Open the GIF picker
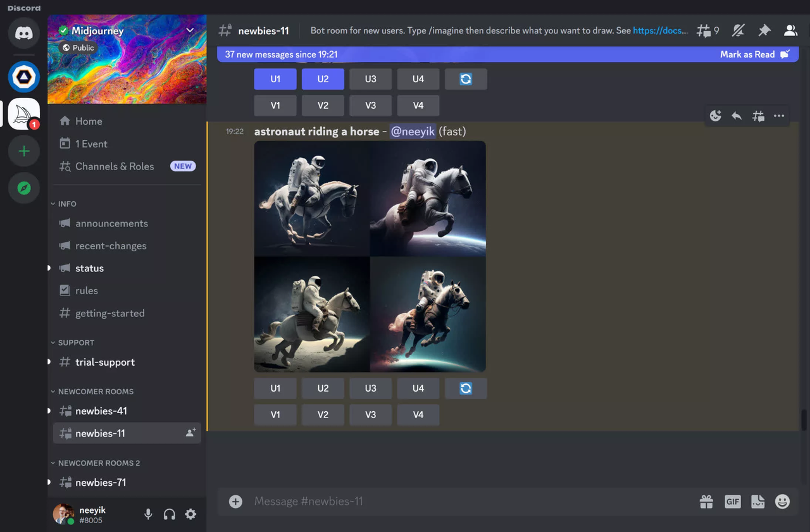810x532 pixels. click(x=732, y=501)
